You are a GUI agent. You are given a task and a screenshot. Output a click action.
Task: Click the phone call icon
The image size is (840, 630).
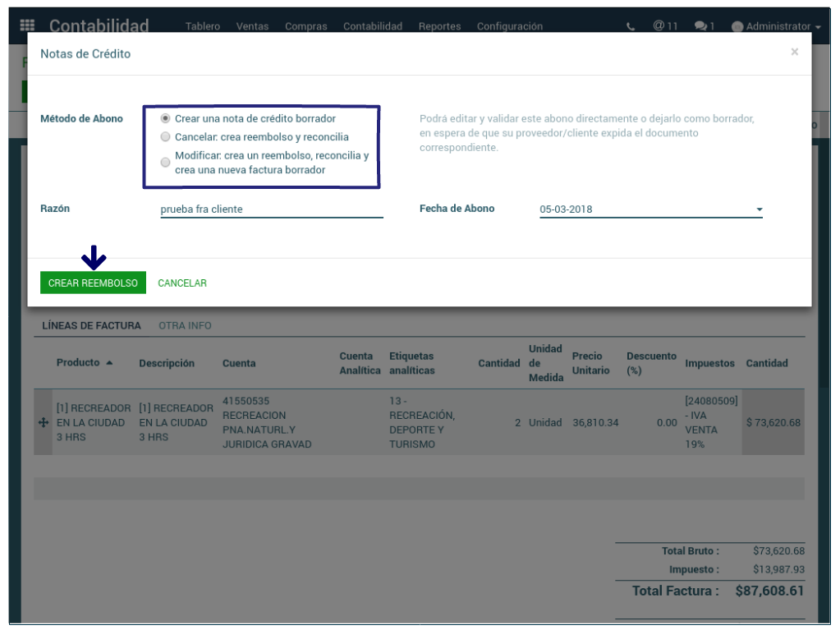(x=631, y=26)
